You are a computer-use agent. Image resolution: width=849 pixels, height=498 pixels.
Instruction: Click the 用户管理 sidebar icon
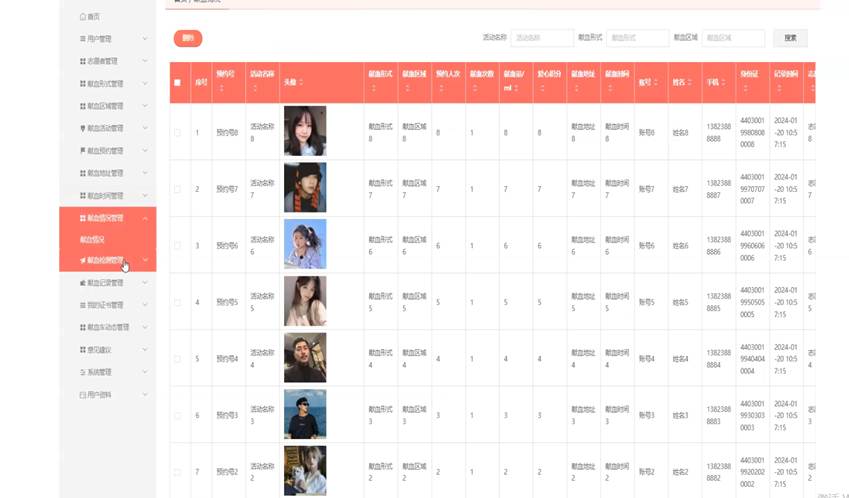83,39
